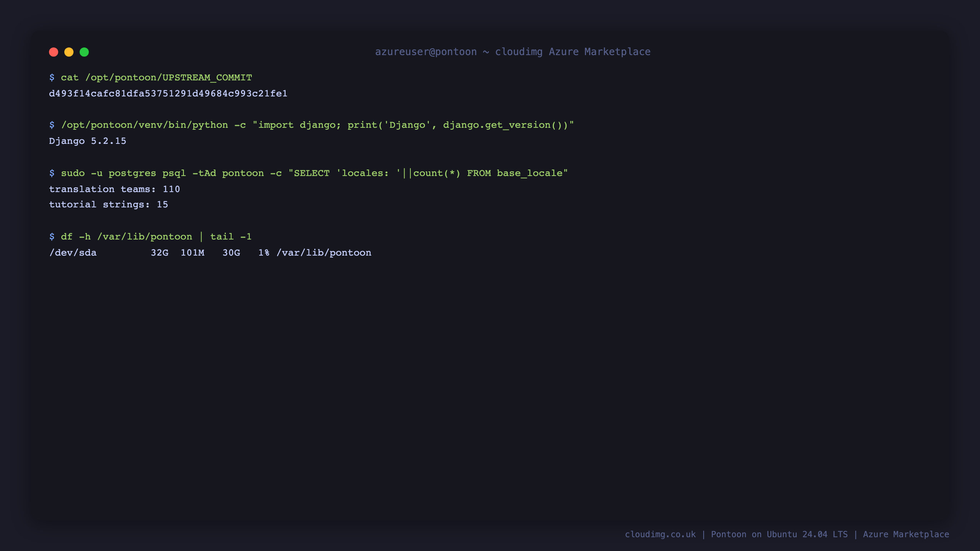The width and height of the screenshot is (980, 551).
Task: Click the output 'tutorial strings: 15'
Action: pos(108,205)
